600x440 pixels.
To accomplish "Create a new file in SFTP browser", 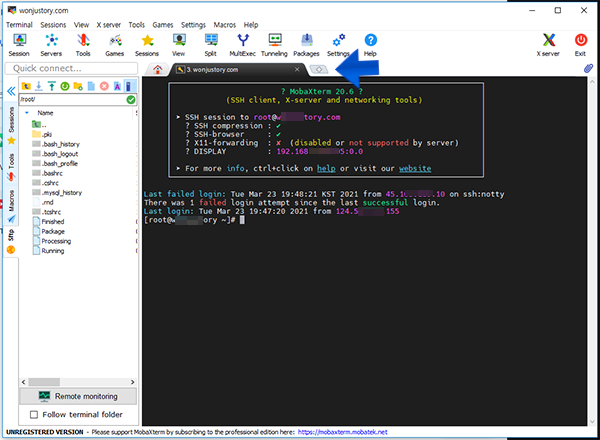I will 91,86.
